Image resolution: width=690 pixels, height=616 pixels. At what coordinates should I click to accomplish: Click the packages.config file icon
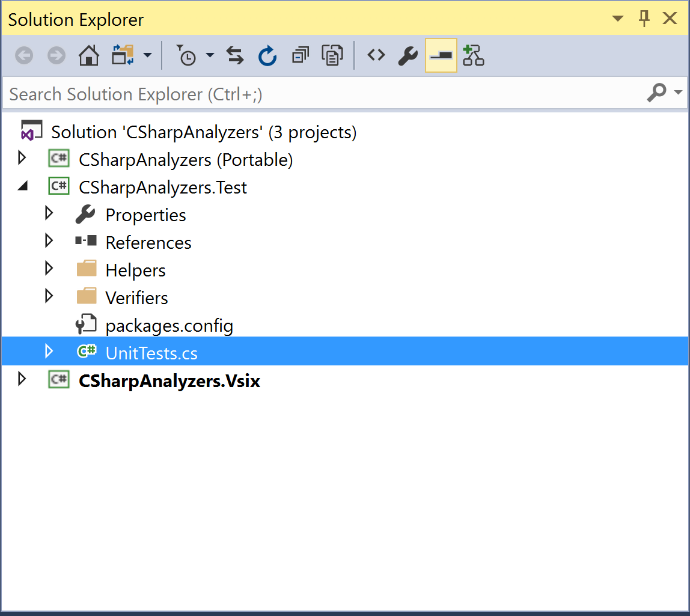click(x=86, y=325)
